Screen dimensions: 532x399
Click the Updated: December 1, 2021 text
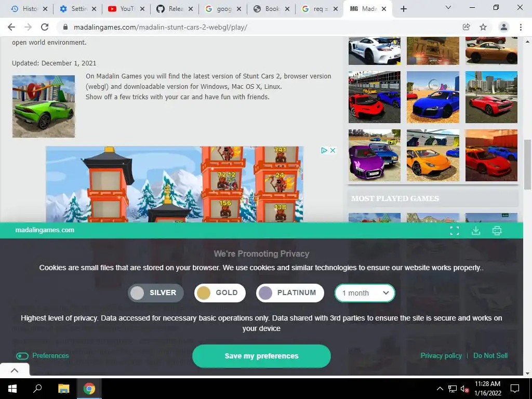pyautogui.click(x=54, y=63)
